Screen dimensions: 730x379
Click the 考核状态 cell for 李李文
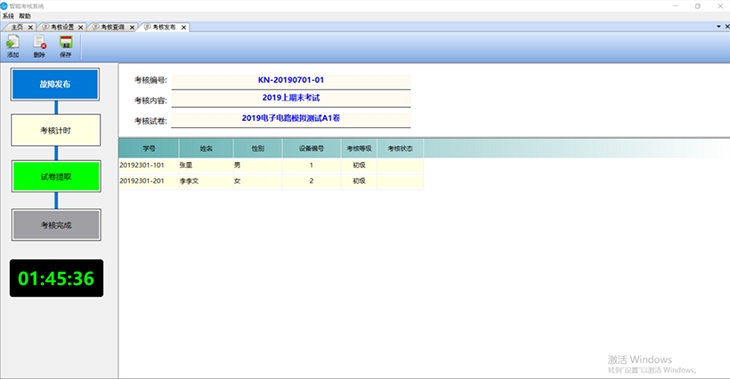[400, 181]
